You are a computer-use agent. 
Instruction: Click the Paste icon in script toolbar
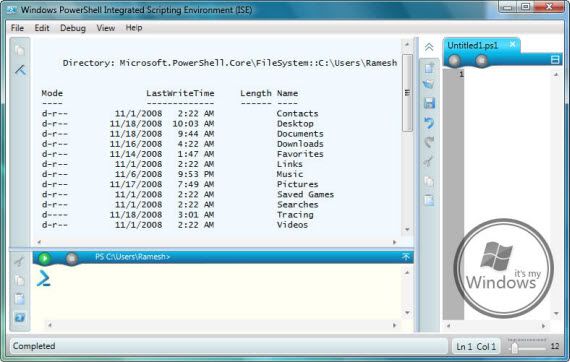pos(429,200)
